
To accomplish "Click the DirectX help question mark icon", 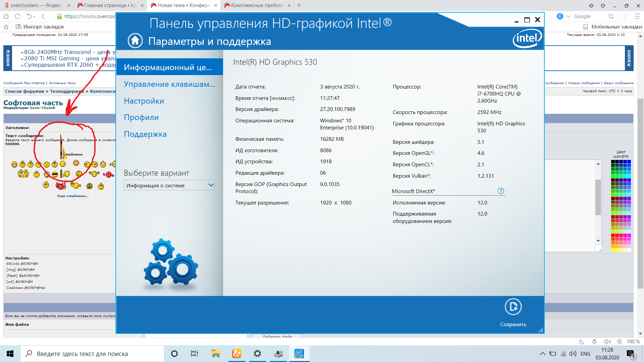I will click(501, 191).
